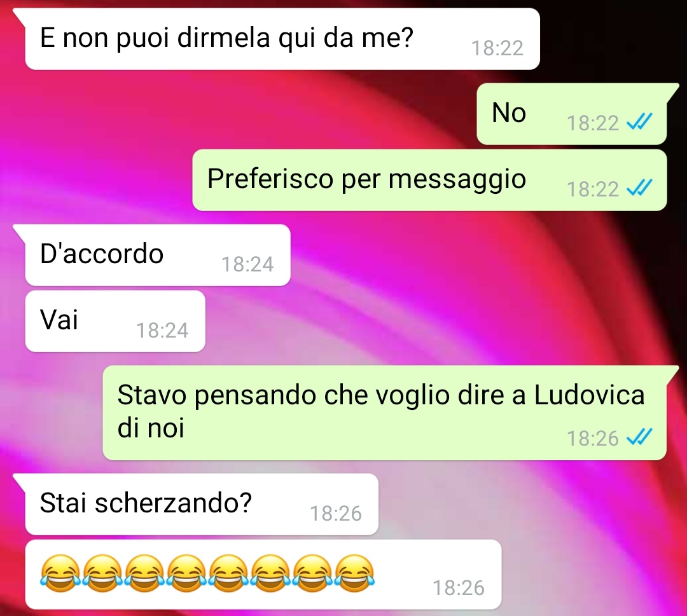Screen dimensions: 687x616
Task: Tap the sixth laughing emoji in the row
Action: pos(271,573)
